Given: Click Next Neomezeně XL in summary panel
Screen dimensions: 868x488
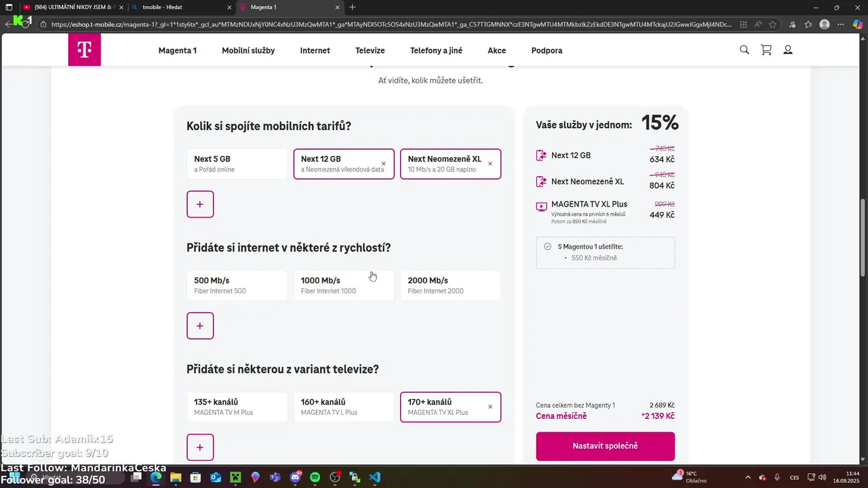Looking at the screenshot, I should (587, 182).
